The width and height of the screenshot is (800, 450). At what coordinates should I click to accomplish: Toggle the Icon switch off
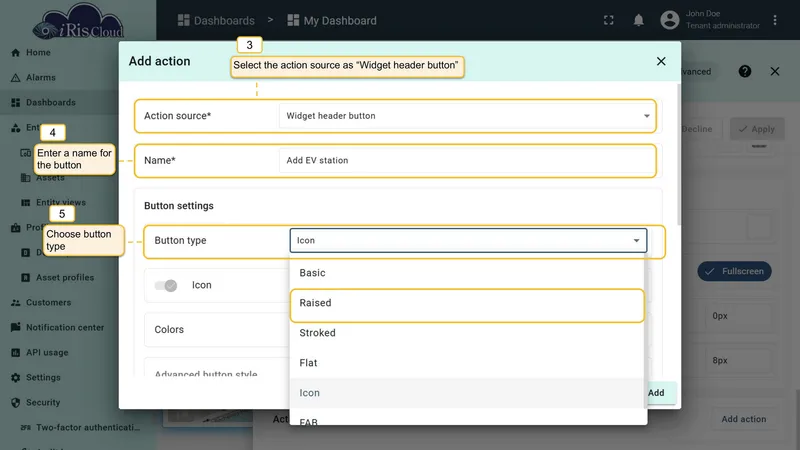166,285
